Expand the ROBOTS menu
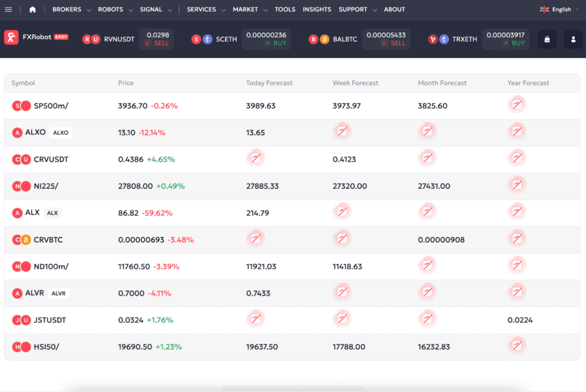This screenshot has width=586, height=392. pos(115,9)
